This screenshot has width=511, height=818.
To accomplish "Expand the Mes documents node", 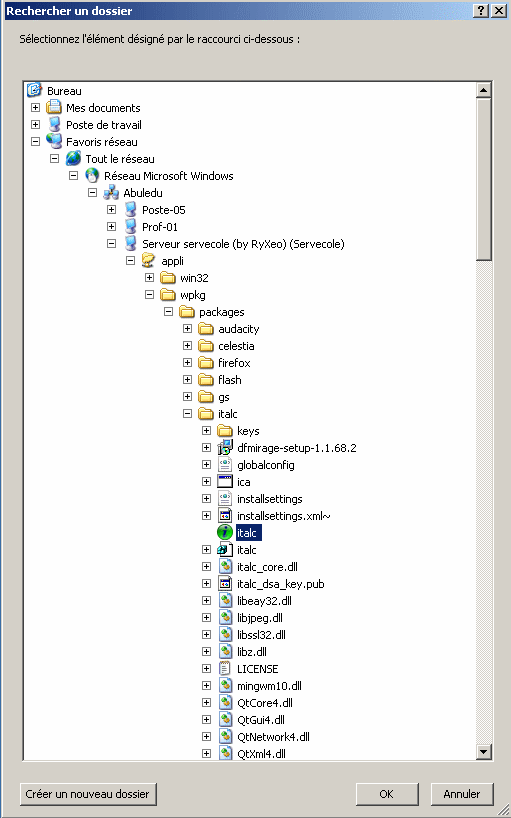I will pos(35,108).
